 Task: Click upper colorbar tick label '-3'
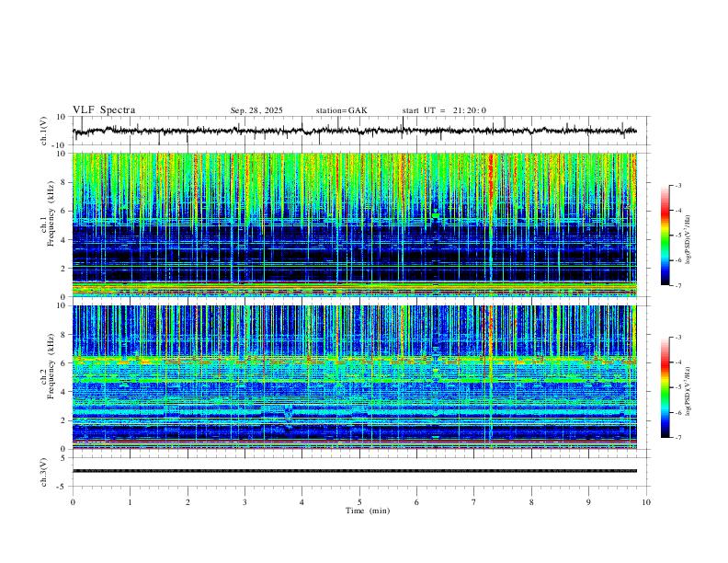point(678,185)
